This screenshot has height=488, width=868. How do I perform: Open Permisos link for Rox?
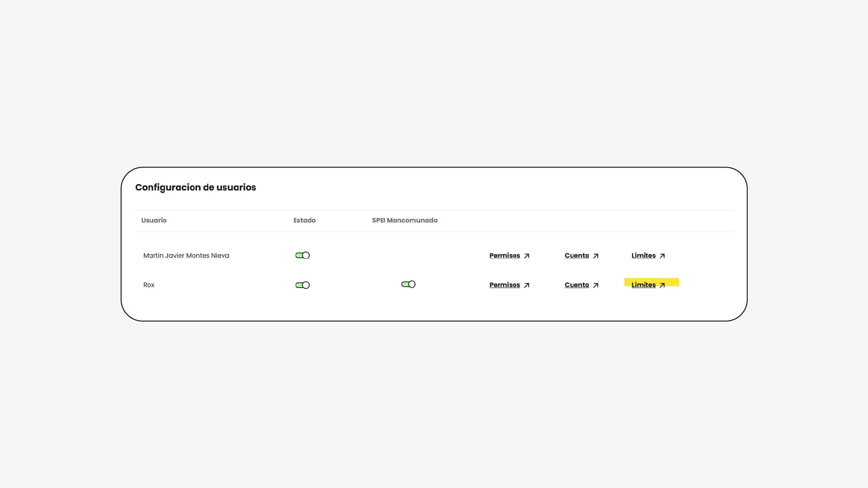pyautogui.click(x=504, y=285)
